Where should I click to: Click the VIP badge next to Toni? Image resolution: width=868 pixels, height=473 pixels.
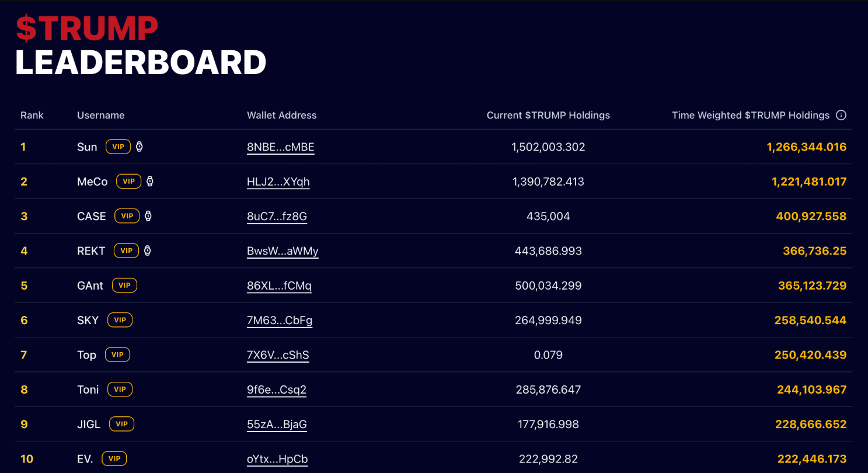[x=120, y=389]
